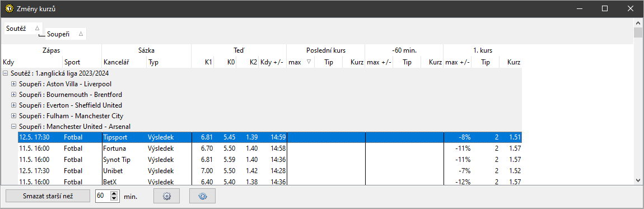Screen dimensions: 644x209
Task: Click the Sázka band header
Action: pos(146,50)
